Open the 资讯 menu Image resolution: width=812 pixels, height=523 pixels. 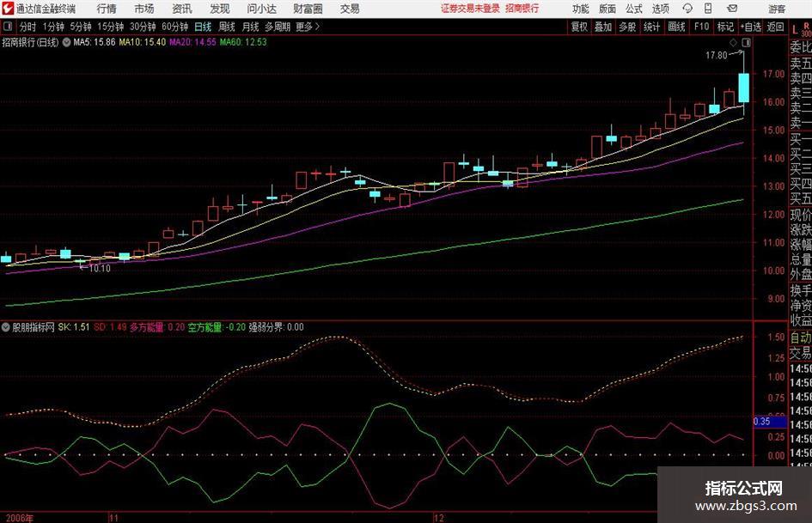(x=182, y=9)
